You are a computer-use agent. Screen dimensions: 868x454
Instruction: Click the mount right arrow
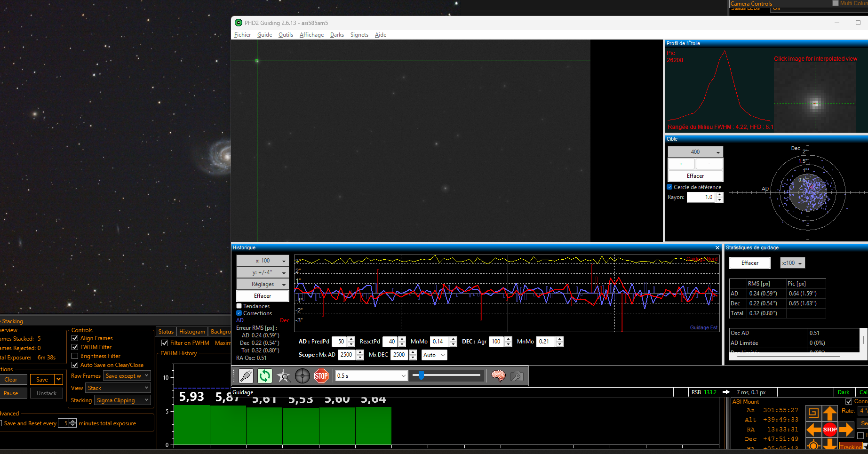point(846,429)
